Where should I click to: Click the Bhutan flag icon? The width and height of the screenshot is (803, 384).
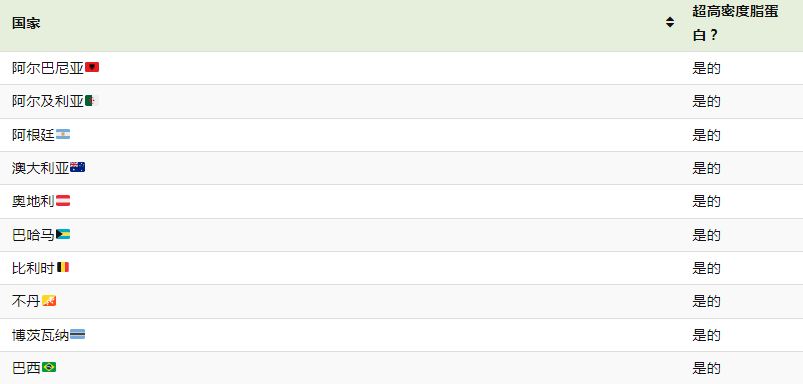pyautogui.click(x=49, y=301)
